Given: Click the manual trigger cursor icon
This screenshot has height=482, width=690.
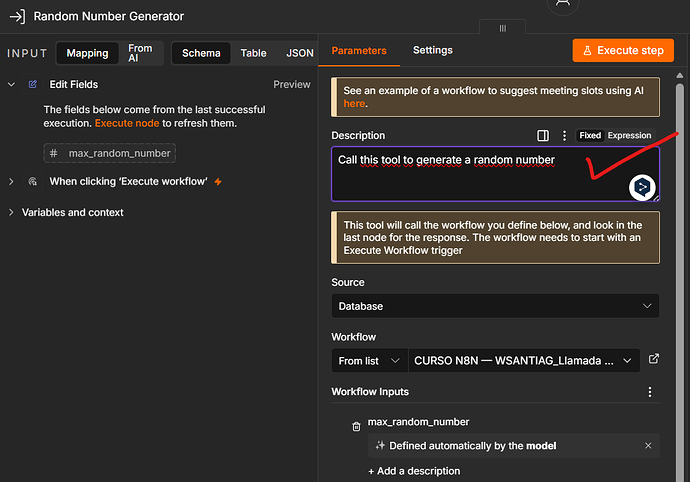Looking at the screenshot, I should pos(33,181).
